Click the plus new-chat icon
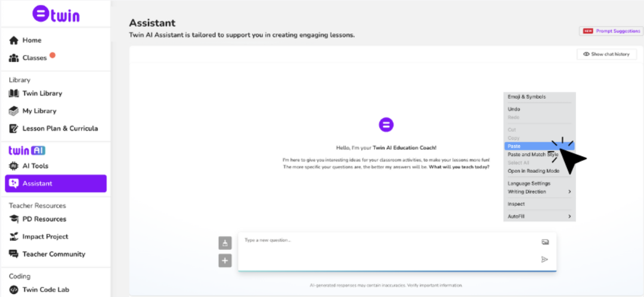644x297 pixels. 225,261
